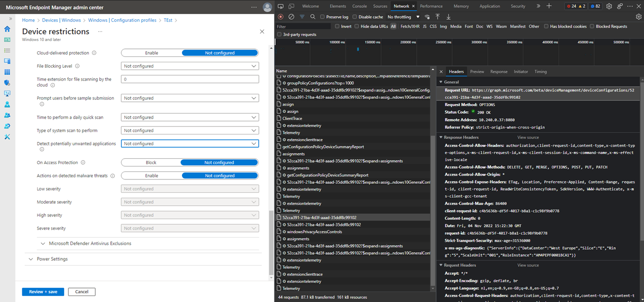Viewport: 644px width, 302px height.
Task: Switch to DevTools Console tab
Action: (x=359, y=6)
